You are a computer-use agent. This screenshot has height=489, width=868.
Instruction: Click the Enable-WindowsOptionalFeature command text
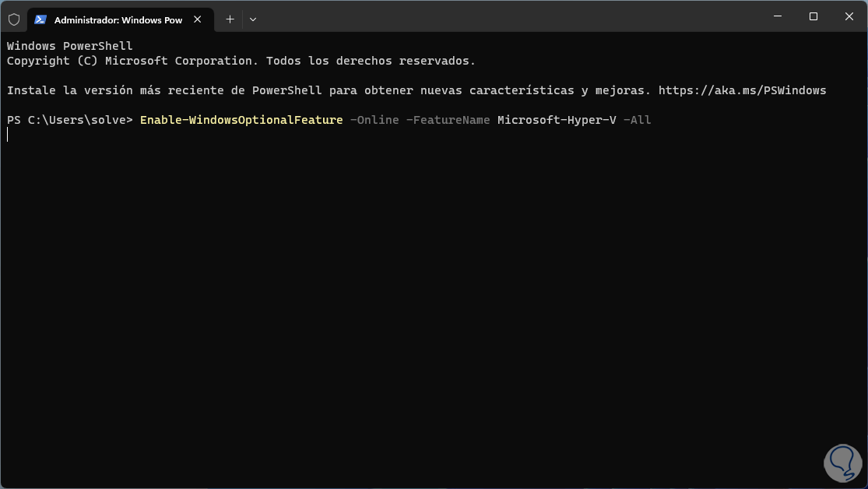pyautogui.click(x=241, y=120)
